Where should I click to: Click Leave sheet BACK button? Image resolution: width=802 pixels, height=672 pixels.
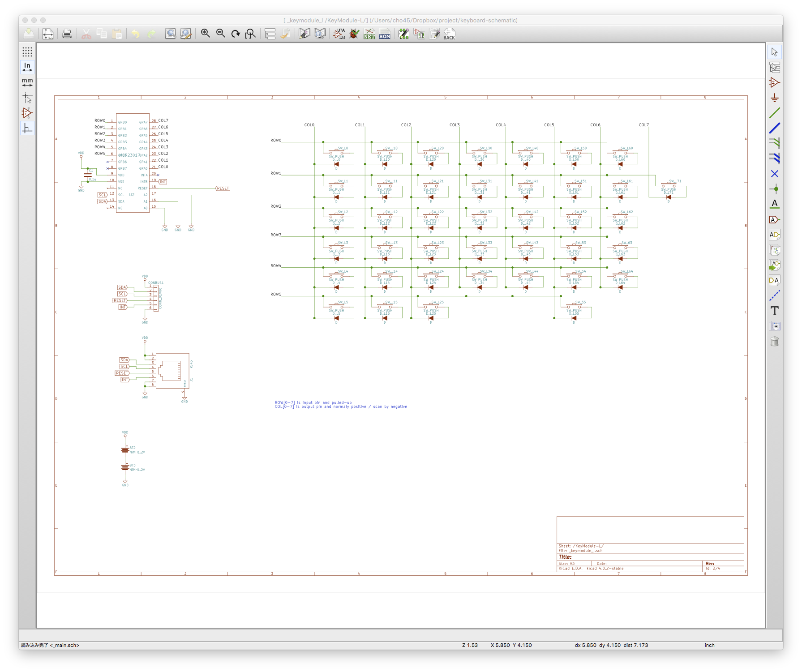pos(449,34)
